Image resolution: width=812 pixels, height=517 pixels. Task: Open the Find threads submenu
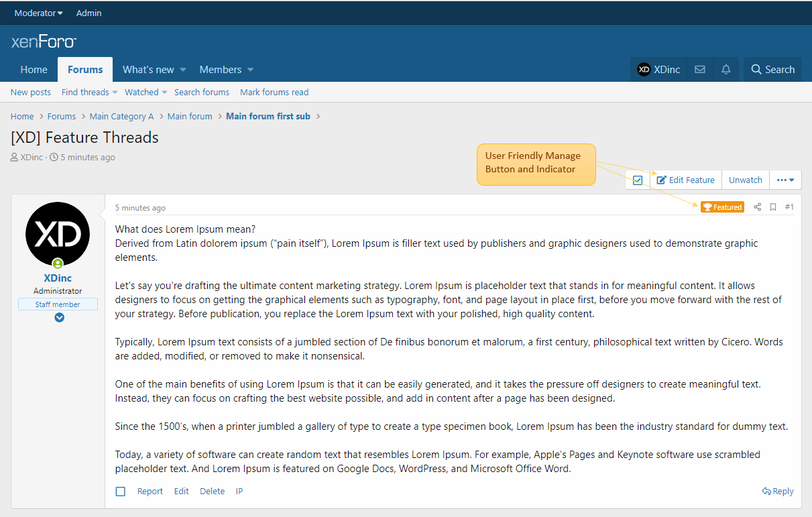[x=89, y=93]
